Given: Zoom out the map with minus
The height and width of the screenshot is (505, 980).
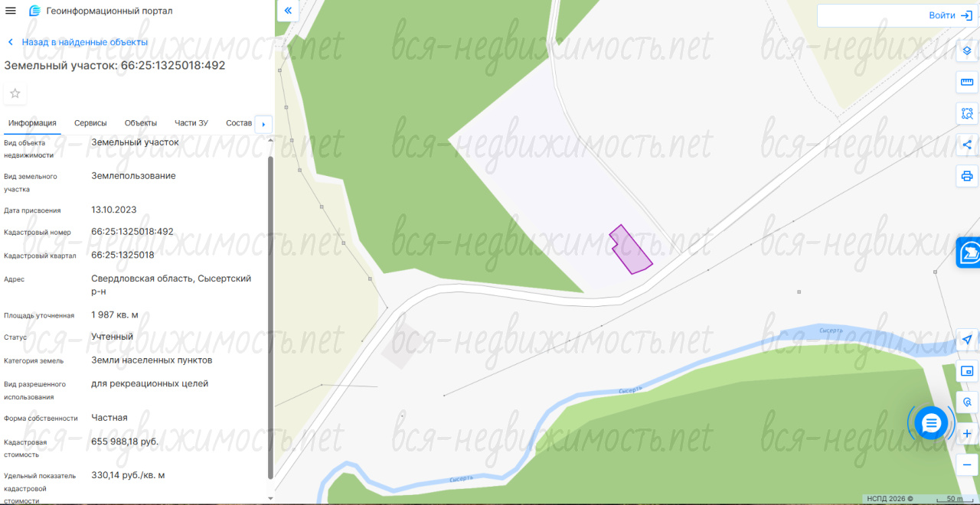Looking at the screenshot, I should (967, 464).
